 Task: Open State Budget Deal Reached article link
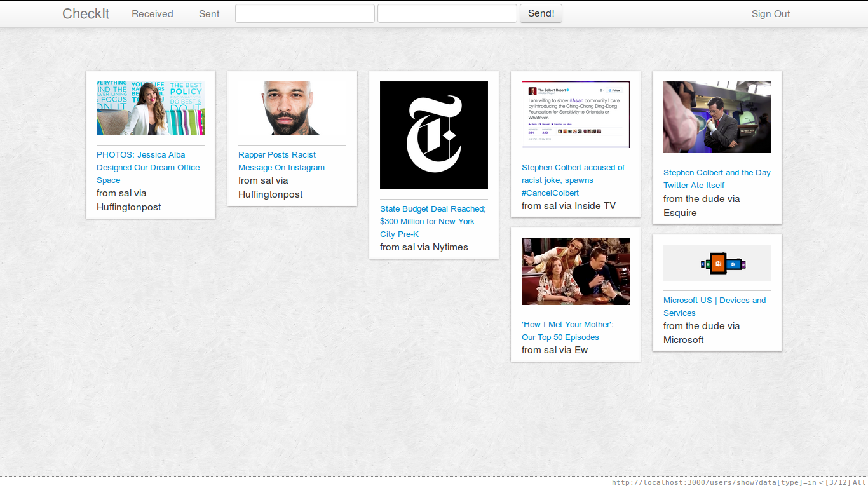pos(433,222)
